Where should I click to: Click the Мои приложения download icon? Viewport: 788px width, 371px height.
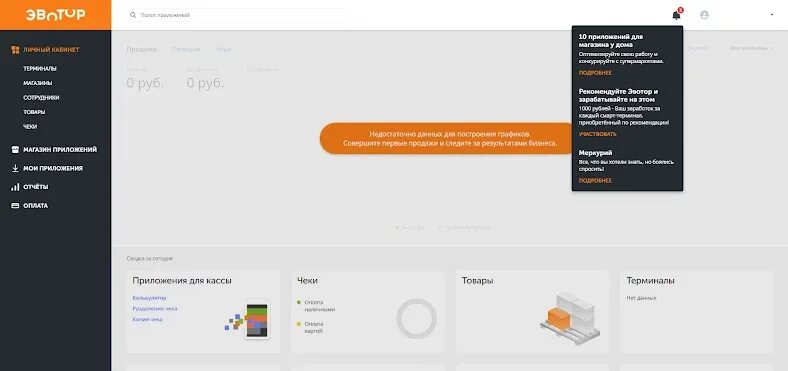coord(15,168)
